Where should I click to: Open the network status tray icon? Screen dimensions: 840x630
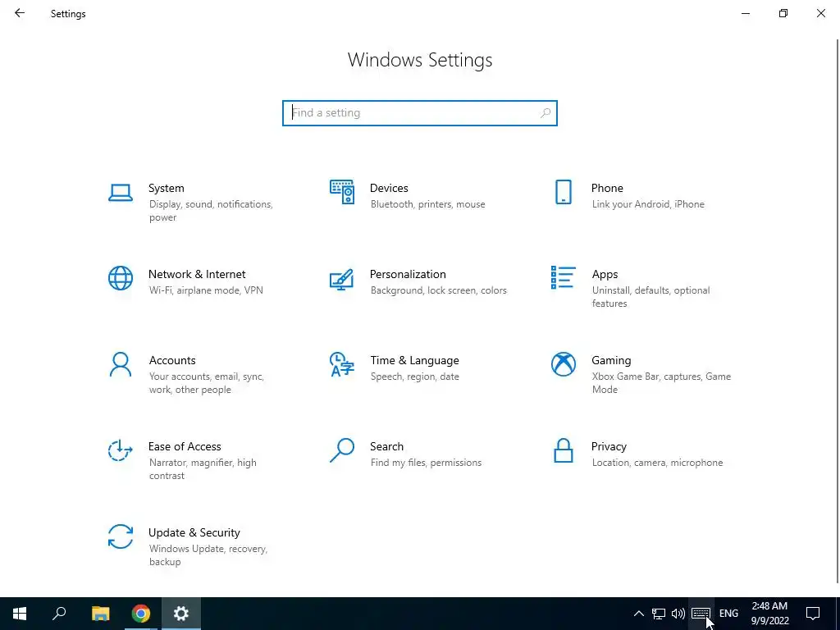point(659,614)
